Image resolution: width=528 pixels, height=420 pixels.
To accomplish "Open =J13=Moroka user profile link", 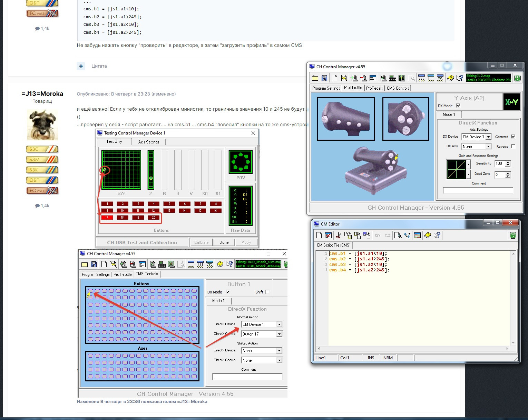I will 42,94.
